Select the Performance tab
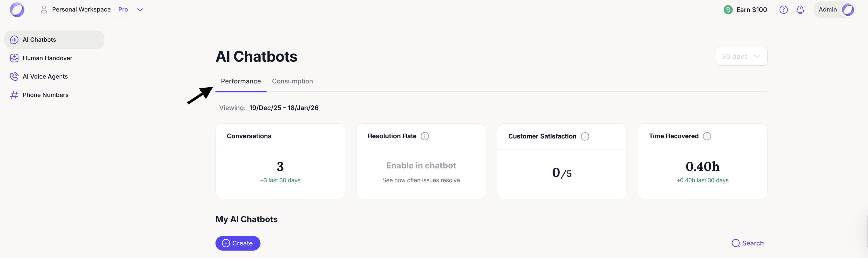Viewport: 868px width, 258px height. (x=241, y=81)
